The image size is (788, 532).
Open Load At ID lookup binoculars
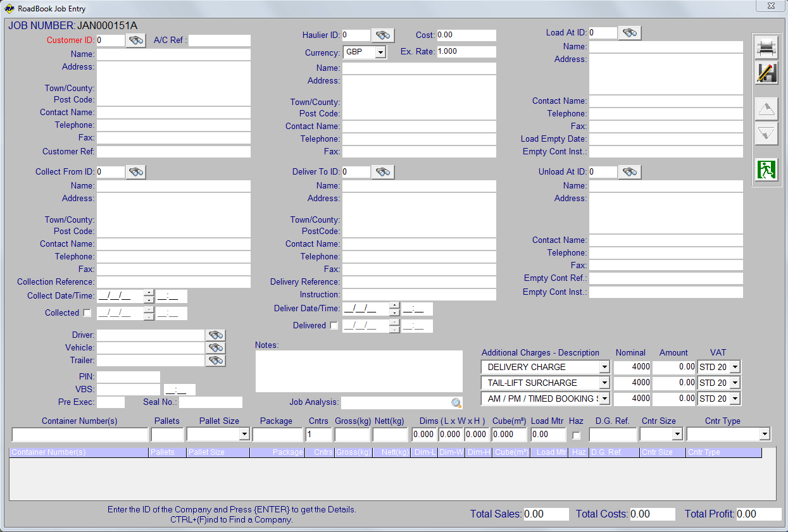tap(630, 33)
